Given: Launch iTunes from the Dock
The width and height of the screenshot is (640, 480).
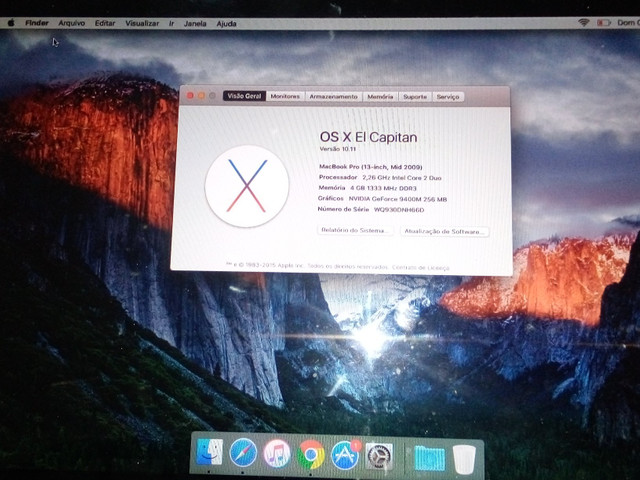Looking at the screenshot, I should point(277,453).
